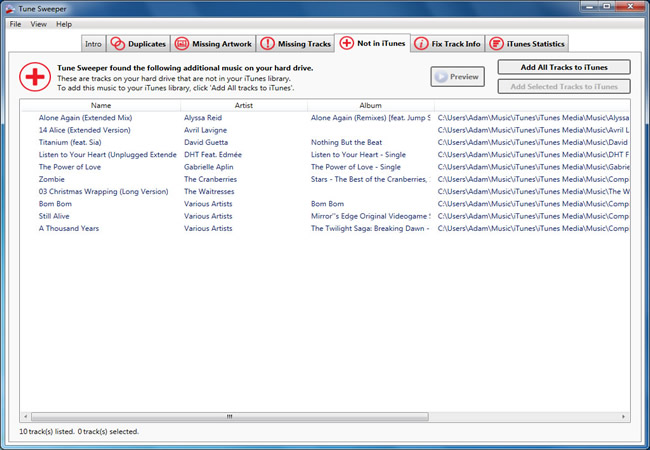Click file path ending in 'Music\Alyssa'

[534, 118]
